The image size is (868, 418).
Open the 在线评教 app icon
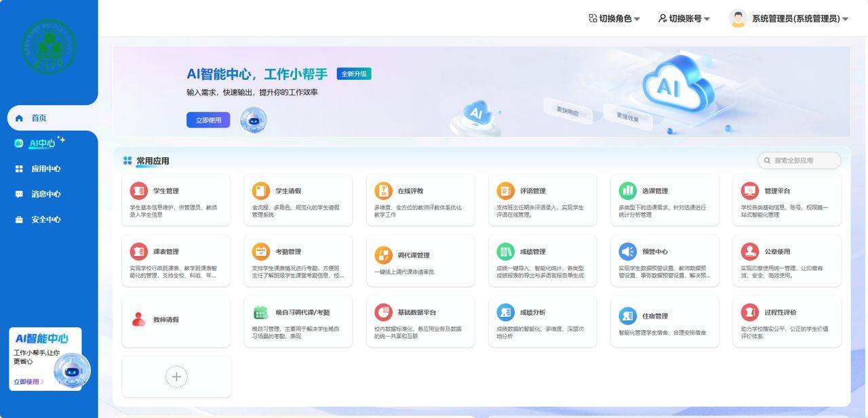[x=383, y=190]
